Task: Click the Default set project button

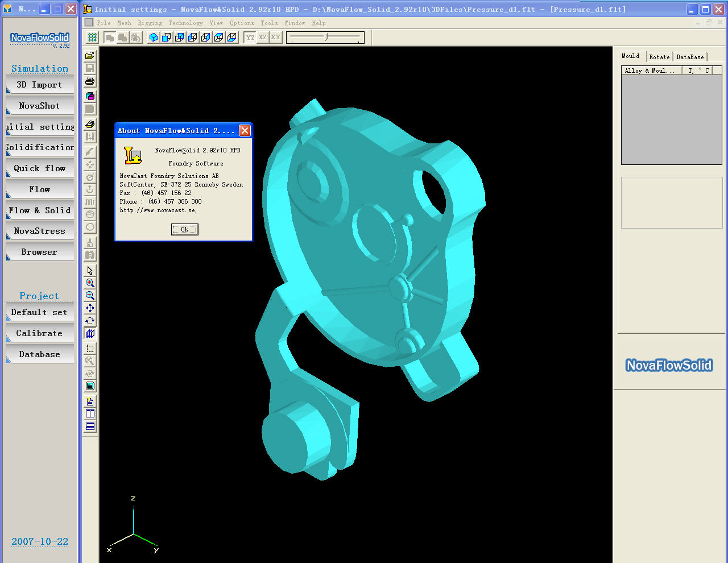Action: pyautogui.click(x=40, y=312)
